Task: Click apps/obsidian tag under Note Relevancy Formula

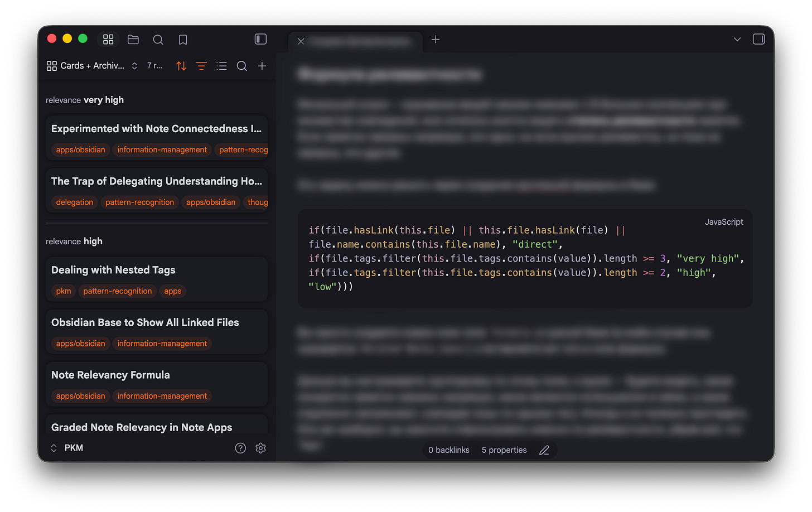Action: (80, 396)
